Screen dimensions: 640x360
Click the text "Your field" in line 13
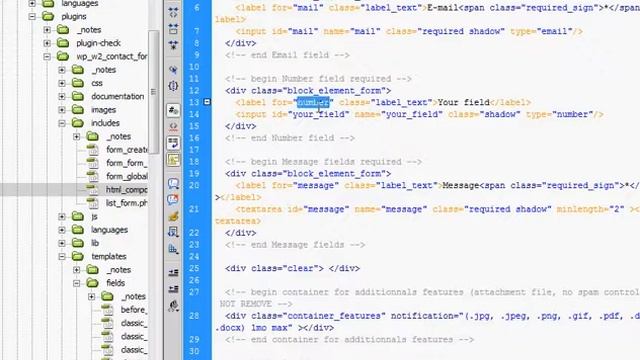click(463, 102)
